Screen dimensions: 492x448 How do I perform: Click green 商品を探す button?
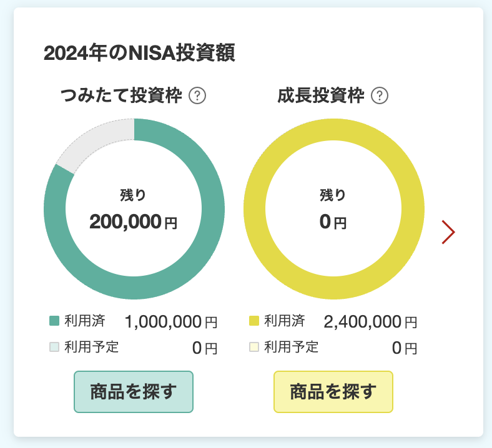134,392
